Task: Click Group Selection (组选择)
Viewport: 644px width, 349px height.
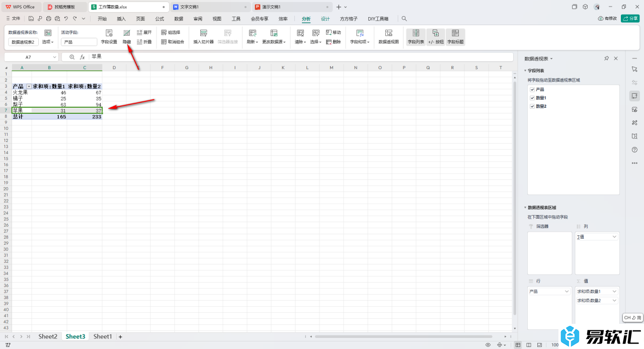Action: pyautogui.click(x=171, y=32)
